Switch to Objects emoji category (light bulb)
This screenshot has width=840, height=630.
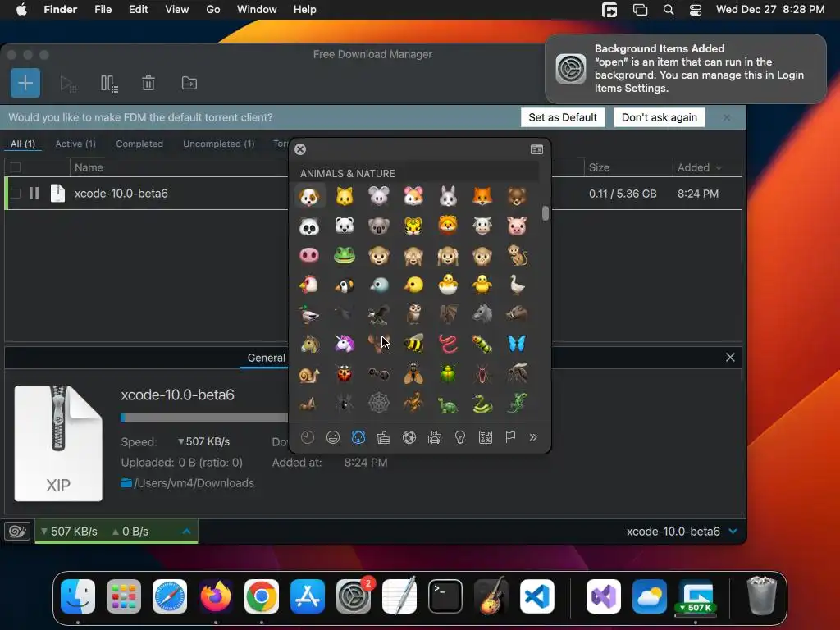(x=459, y=438)
